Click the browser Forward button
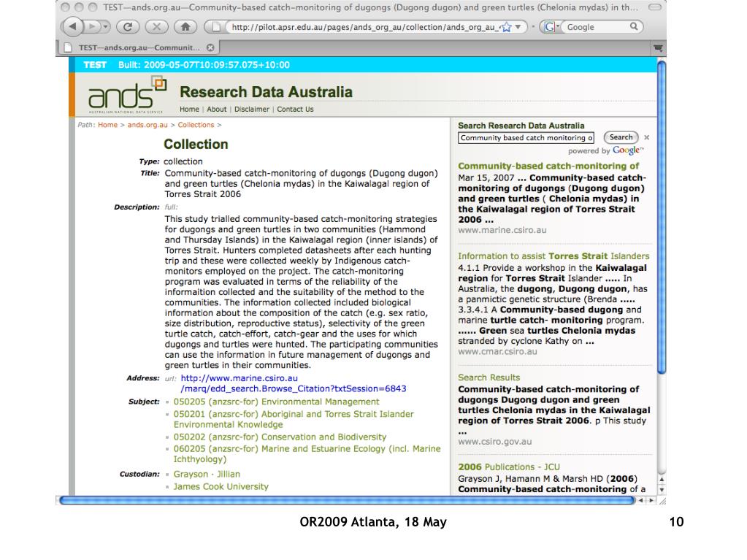747x560 pixels. pos(92,27)
